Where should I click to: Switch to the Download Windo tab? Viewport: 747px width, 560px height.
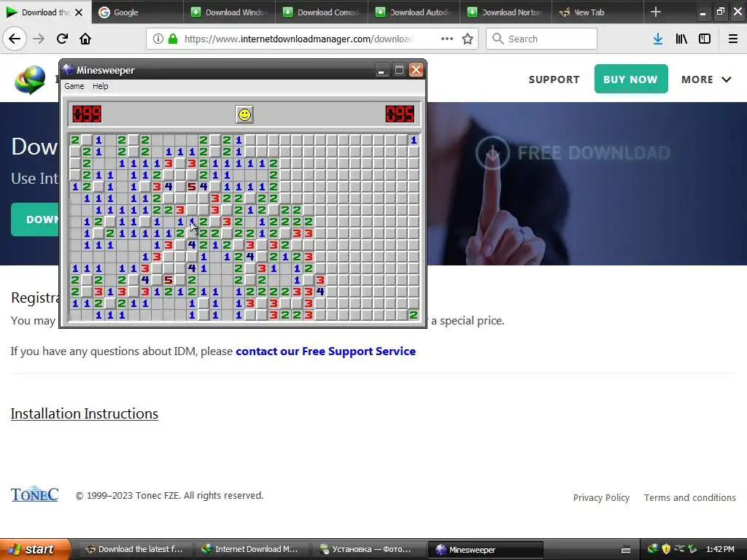tap(230, 12)
